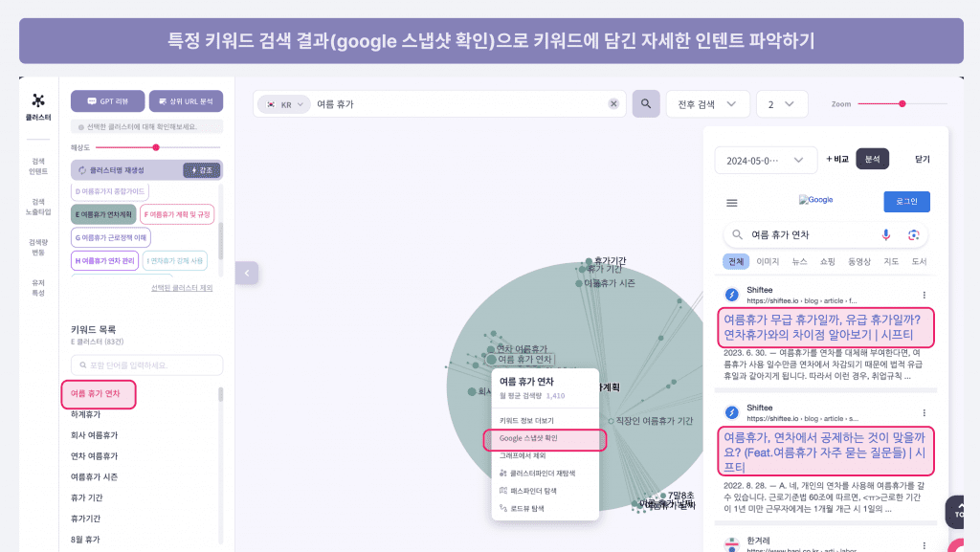
Task: Select the 검색 노출타입 sidebar tab
Action: click(38, 207)
